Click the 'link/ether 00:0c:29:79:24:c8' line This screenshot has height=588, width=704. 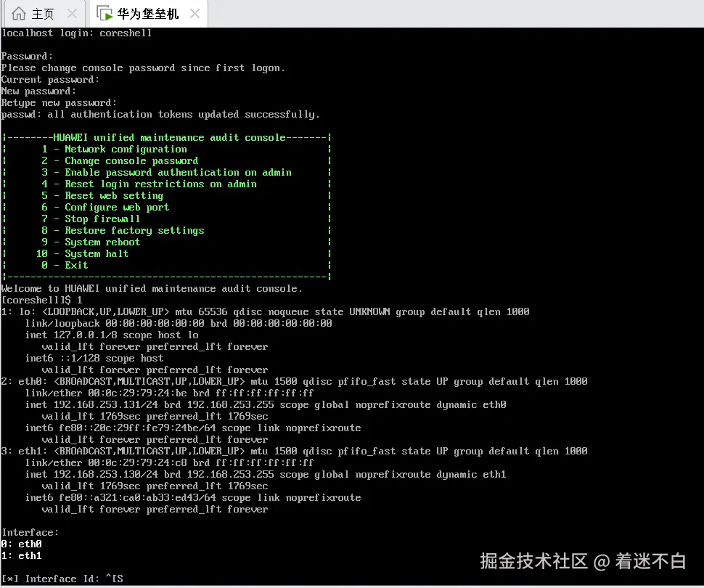coord(169,462)
